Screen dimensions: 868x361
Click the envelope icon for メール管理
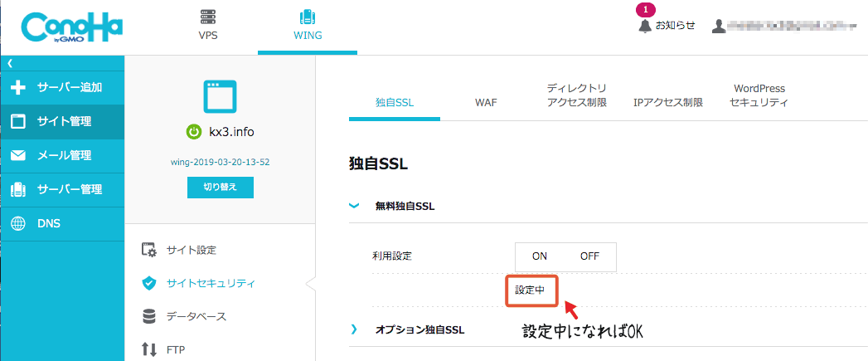pyautogui.click(x=18, y=156)
